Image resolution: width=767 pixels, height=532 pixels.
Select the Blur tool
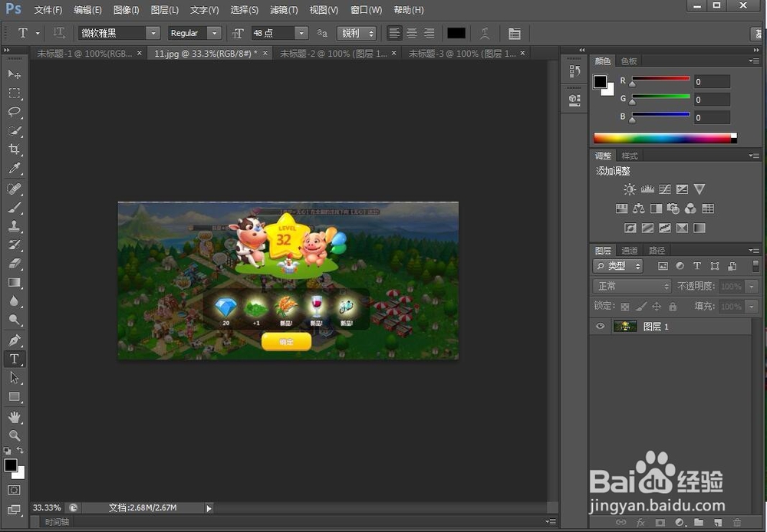pos(14,301)
